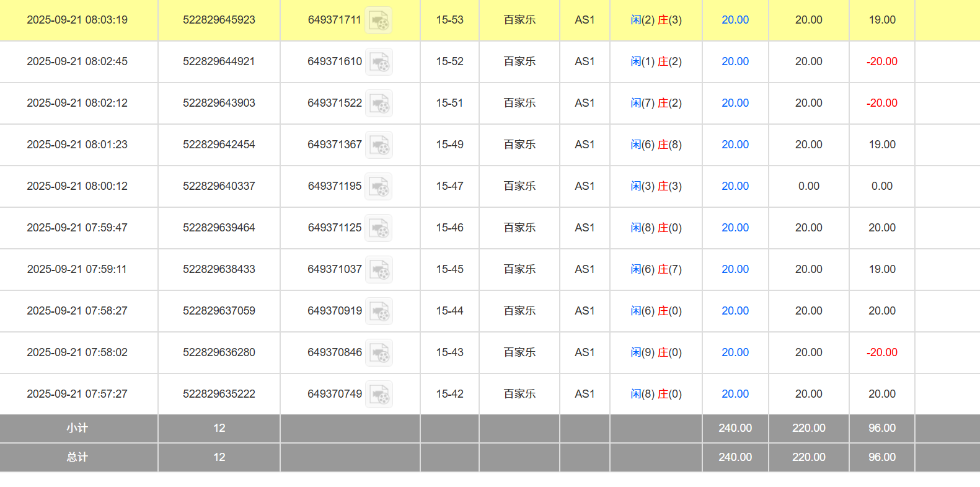Open blue 20.00 bet amount for round 15-47

point(735,186)
